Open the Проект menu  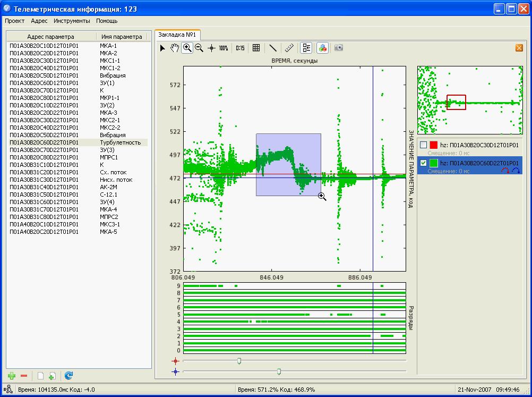point(15,21)
